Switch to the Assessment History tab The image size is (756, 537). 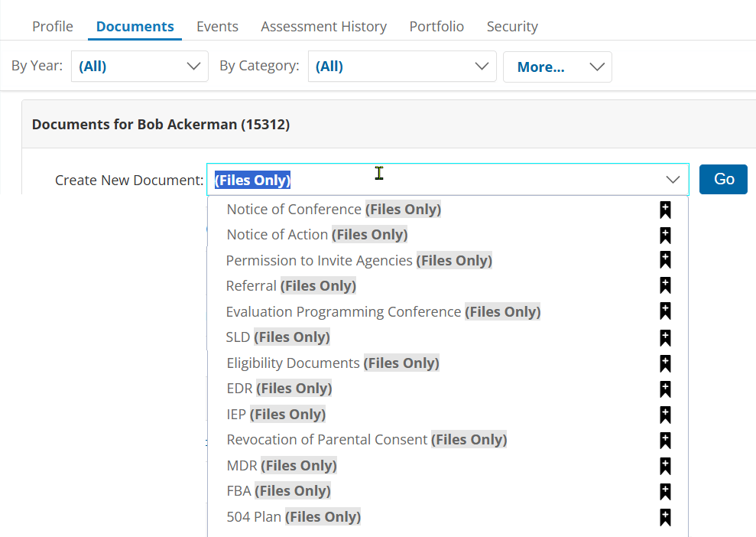[323, 27]
